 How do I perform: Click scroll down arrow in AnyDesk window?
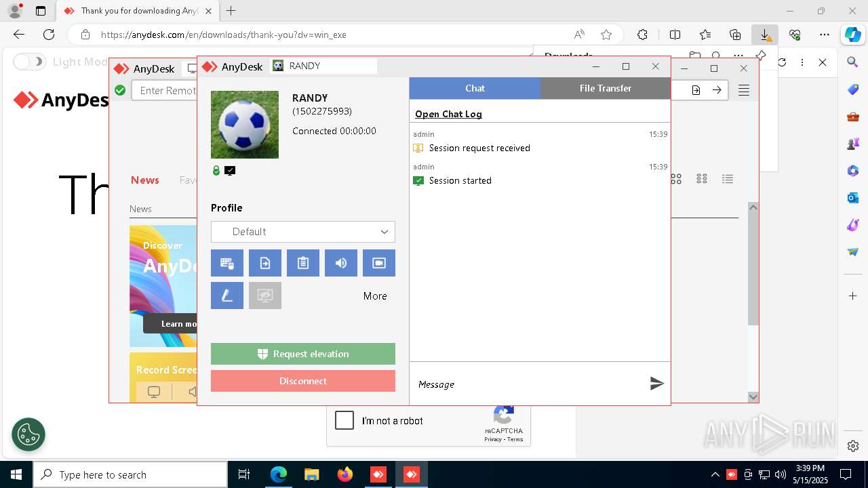tap(753, 397)
